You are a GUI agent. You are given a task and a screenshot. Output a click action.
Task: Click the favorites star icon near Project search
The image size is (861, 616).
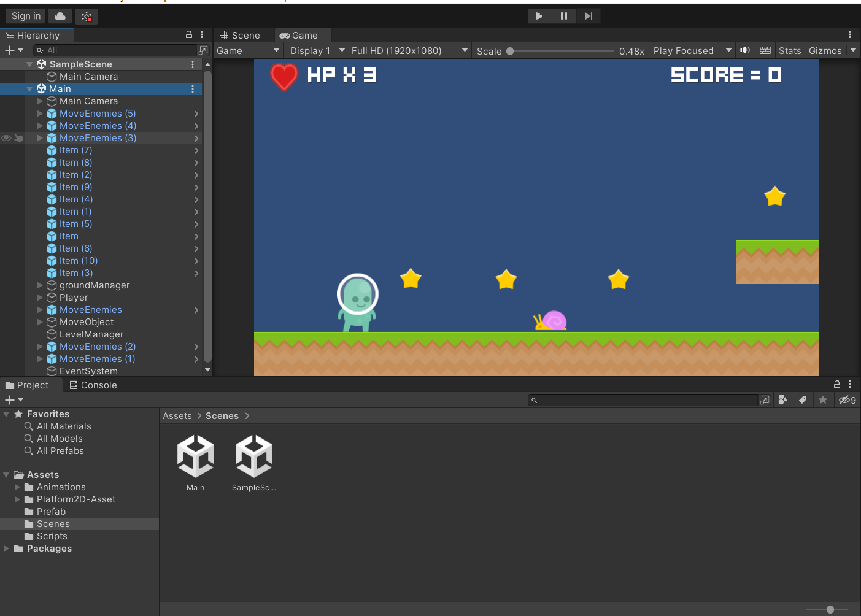(823, 399)
